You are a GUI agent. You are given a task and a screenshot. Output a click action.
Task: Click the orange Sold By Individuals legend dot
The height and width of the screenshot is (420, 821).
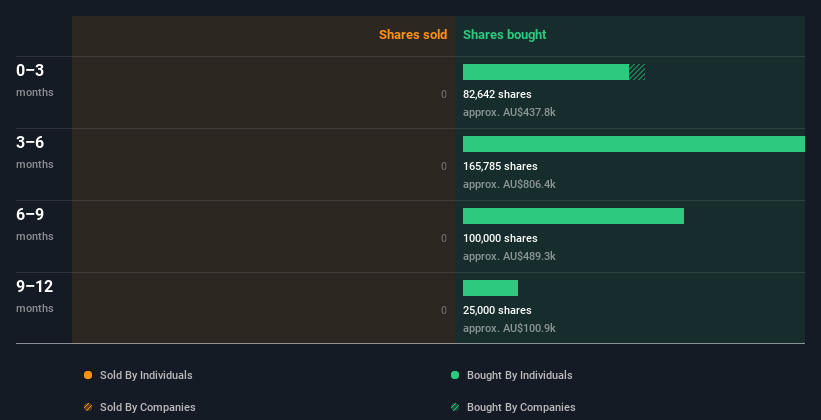point(88,375)
